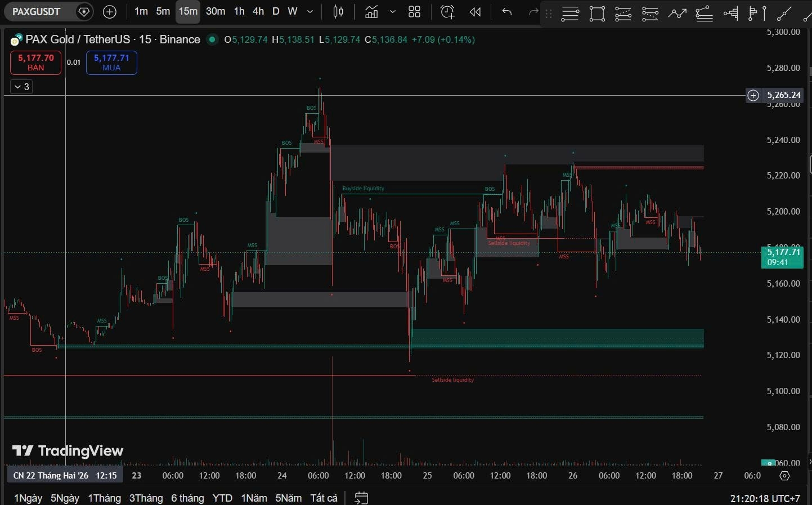
Task: Open the indicator templates grid icon
Action: (x=415, y=11)
